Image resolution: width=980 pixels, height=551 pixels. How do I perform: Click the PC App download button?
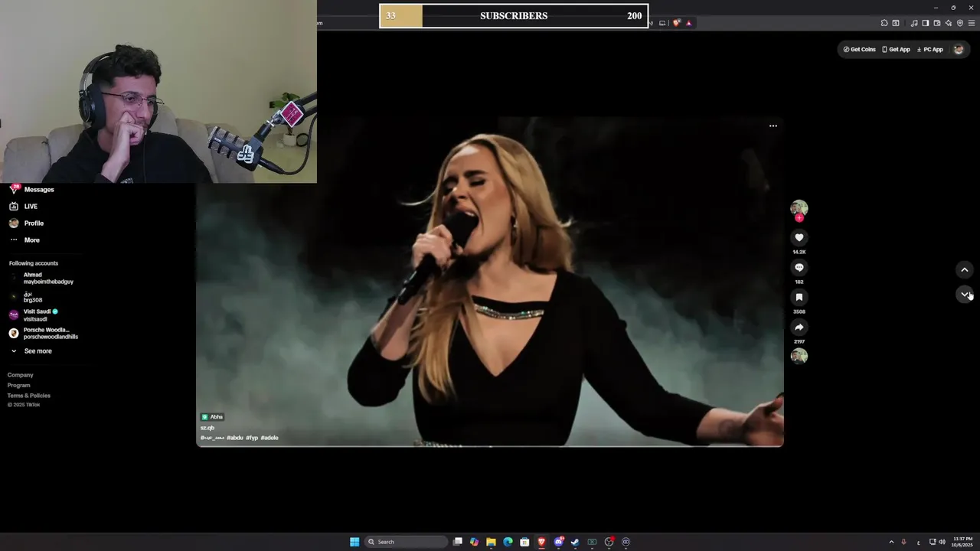[930, 50]
